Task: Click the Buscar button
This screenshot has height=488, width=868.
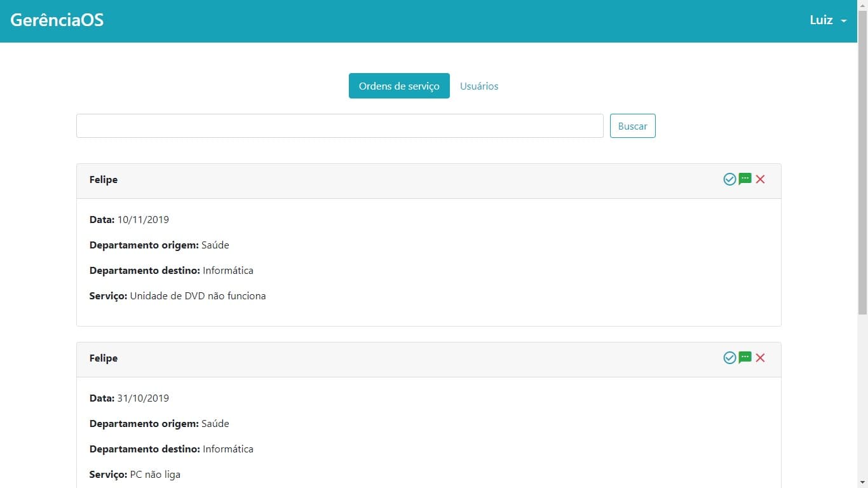Action: (x=632, y=125)
